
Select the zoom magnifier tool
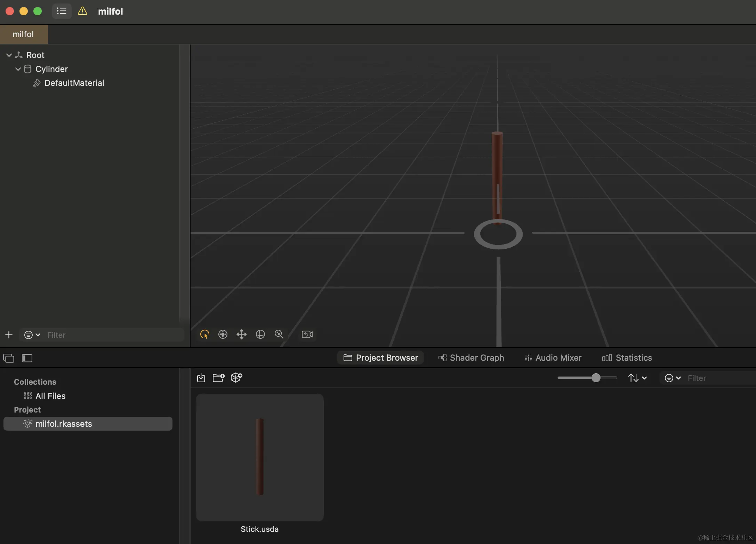point(279,334)
